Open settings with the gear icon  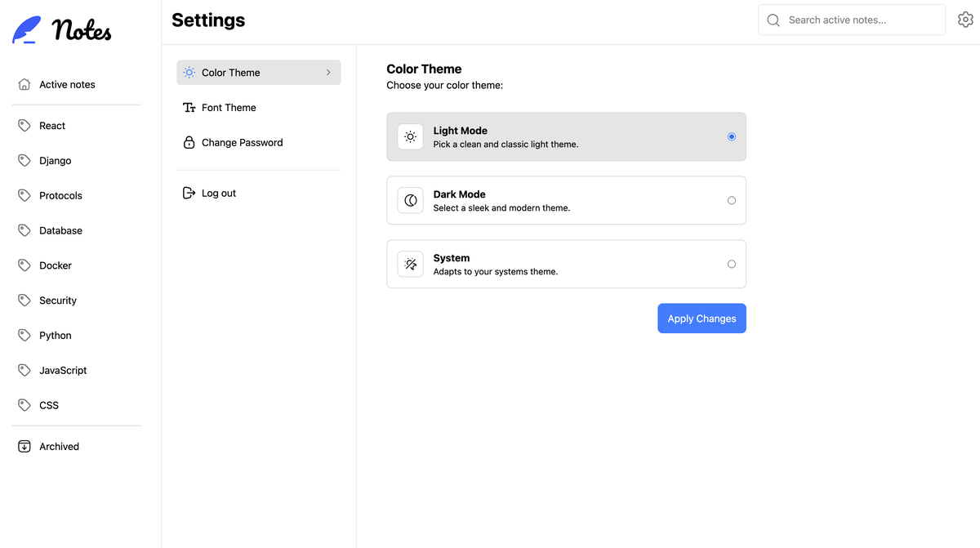pyautogui.click(x=966, y=19)
